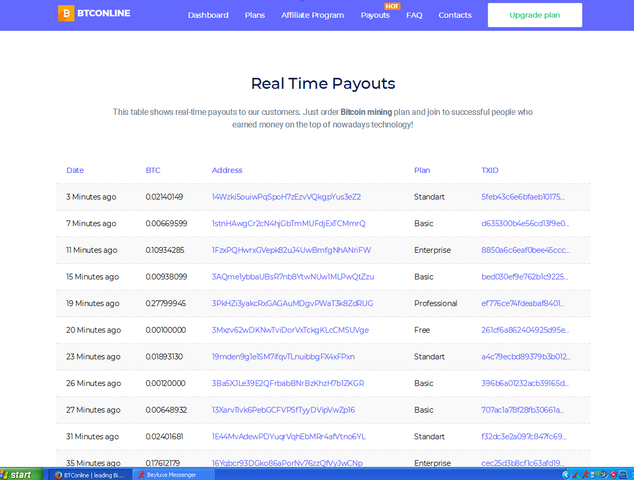634x480 pixels.
Task: Open address 3Mxzv62wDKNwTviDorVxTckgKLcCMSUVge
Action: (290, 330)
